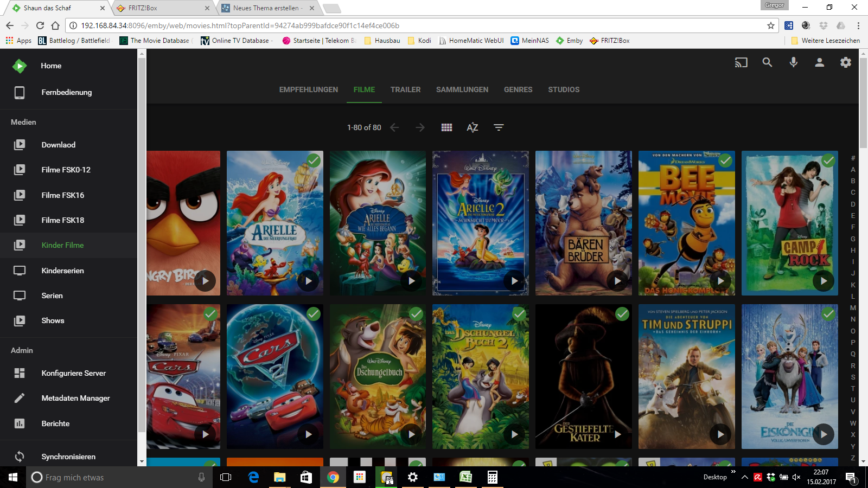The height and width of the screenshot is (488, 868).
Task: Open Edge from taskbar
Action: click(x=253, y=477)
